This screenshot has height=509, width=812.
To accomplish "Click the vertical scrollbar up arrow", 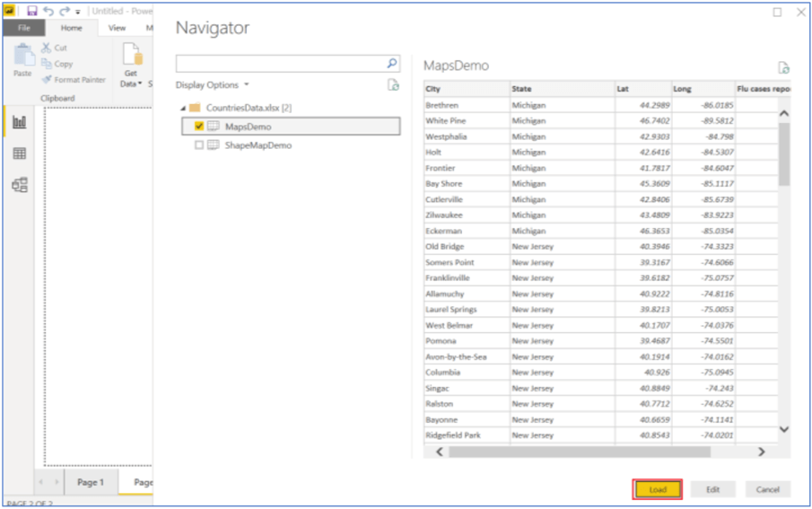I will pos(784,113).
